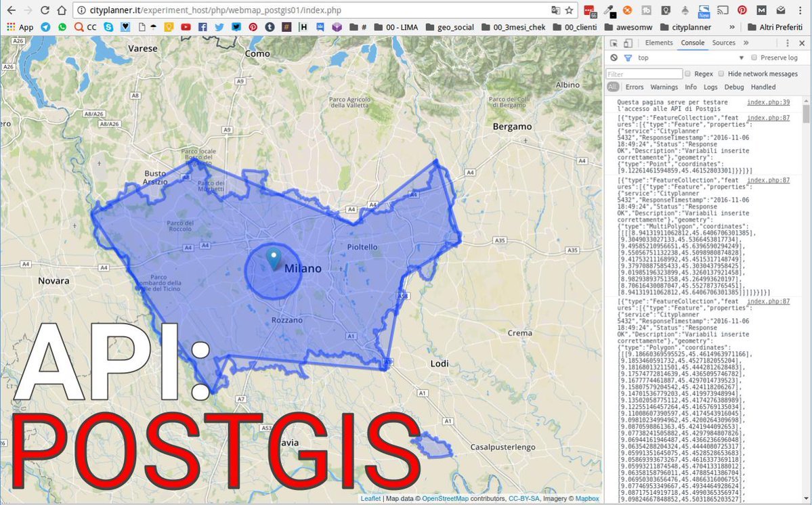Filter console by Errors level

[635, 87]
